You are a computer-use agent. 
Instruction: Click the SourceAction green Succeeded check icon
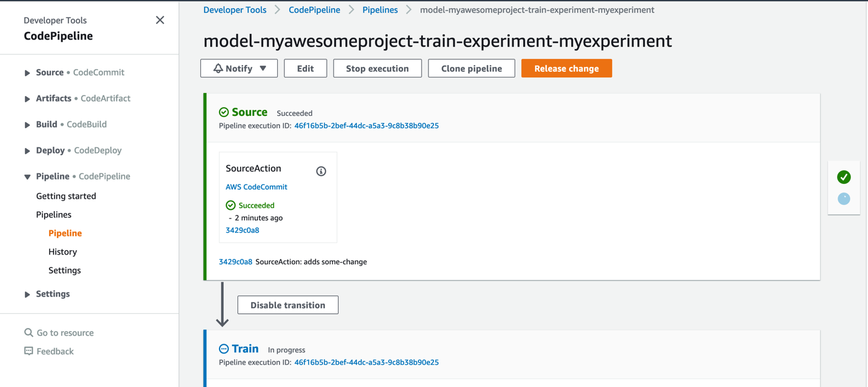(x=231, y=205)
